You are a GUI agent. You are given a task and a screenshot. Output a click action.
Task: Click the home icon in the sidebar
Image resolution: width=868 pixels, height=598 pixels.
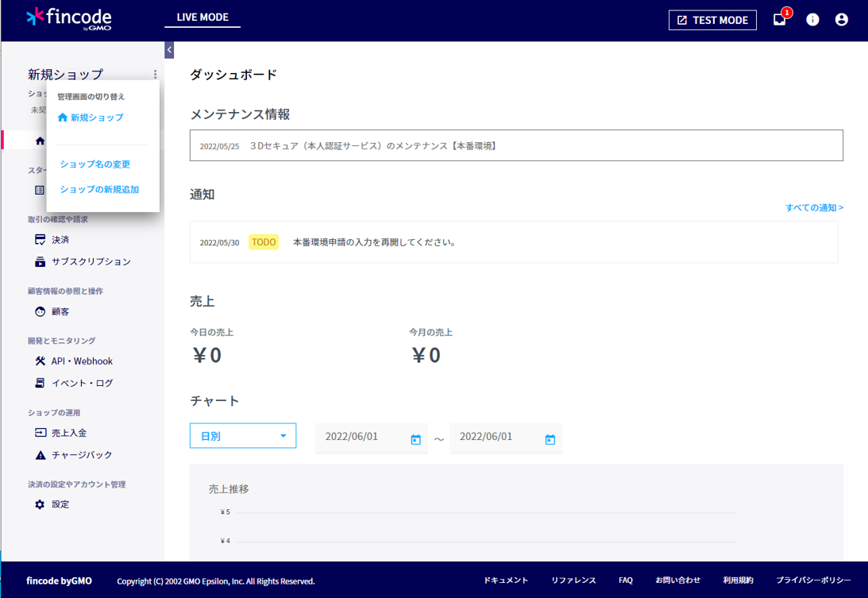point(39,141)
